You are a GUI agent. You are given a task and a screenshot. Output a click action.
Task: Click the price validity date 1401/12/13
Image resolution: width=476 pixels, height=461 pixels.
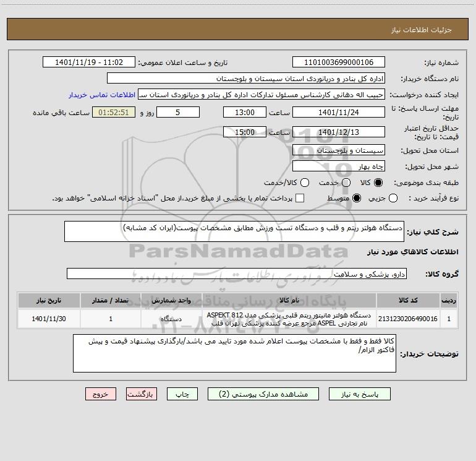point(339,132)
